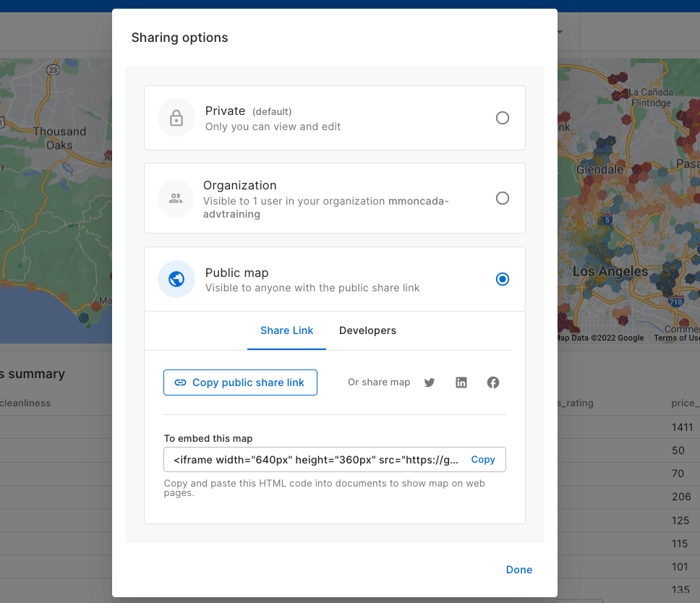Image resolution: width=700 pixels, height=603 pixels.
Task: Click the cleanliness column header
Action: [x=25, y=403]
